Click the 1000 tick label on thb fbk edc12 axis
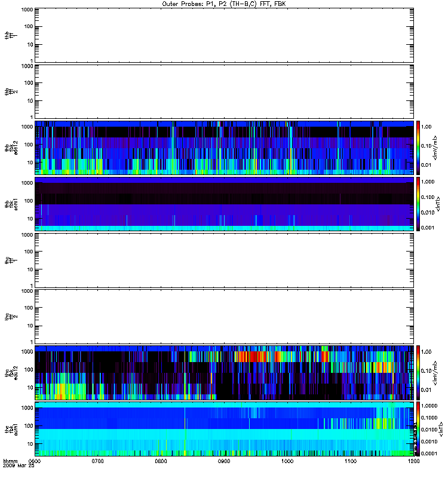Image resolution: width=448 pixels, height=478 pixels. pos(27,127)
